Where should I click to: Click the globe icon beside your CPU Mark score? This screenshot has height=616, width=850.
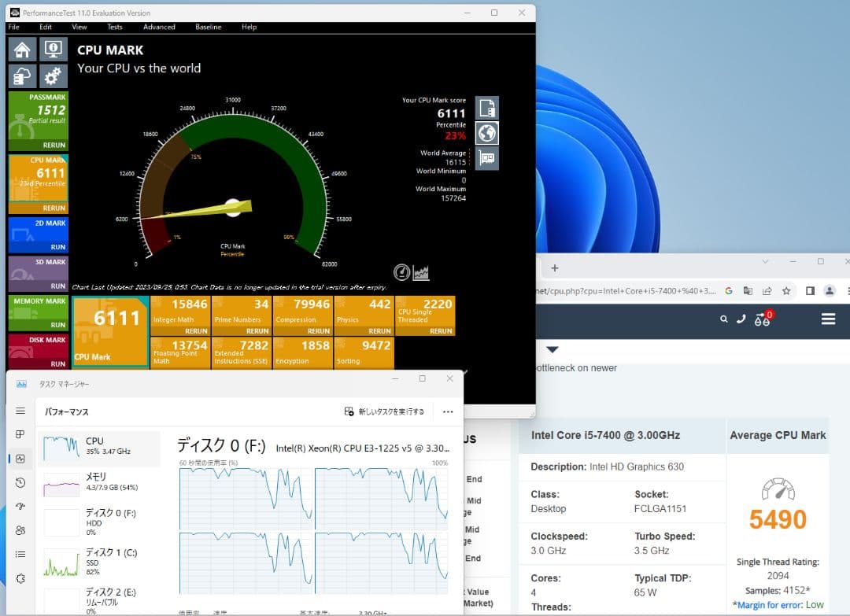489,133
